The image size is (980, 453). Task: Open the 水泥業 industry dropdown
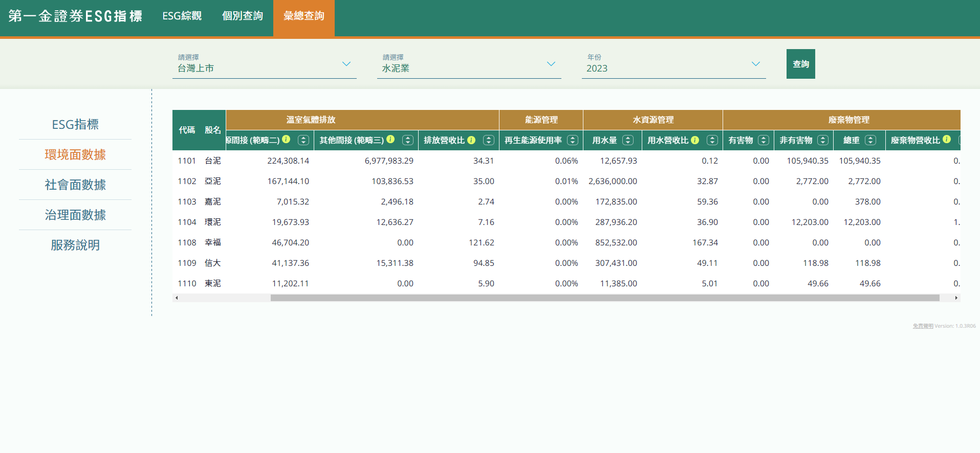coord(469,64)
